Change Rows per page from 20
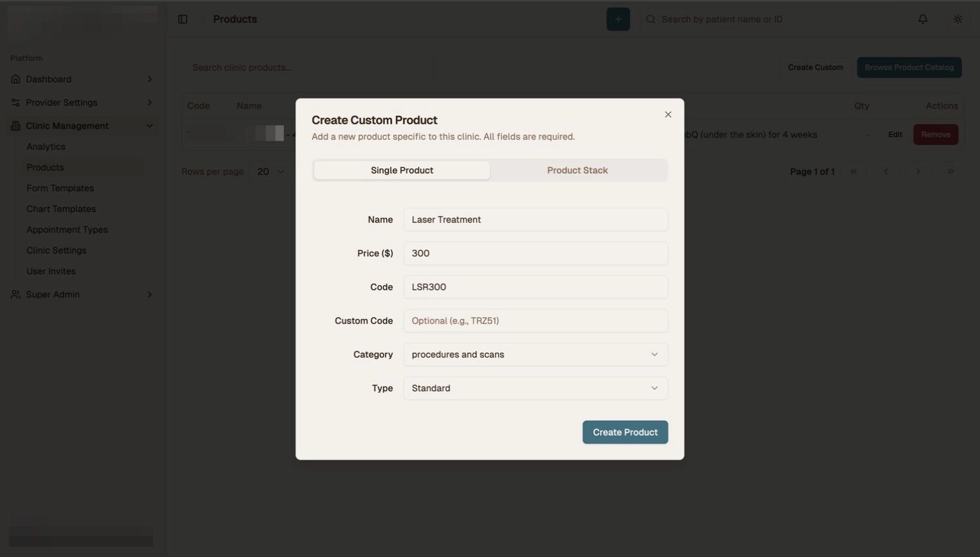This screenshot has width=980, height=557. click(270, 171)
